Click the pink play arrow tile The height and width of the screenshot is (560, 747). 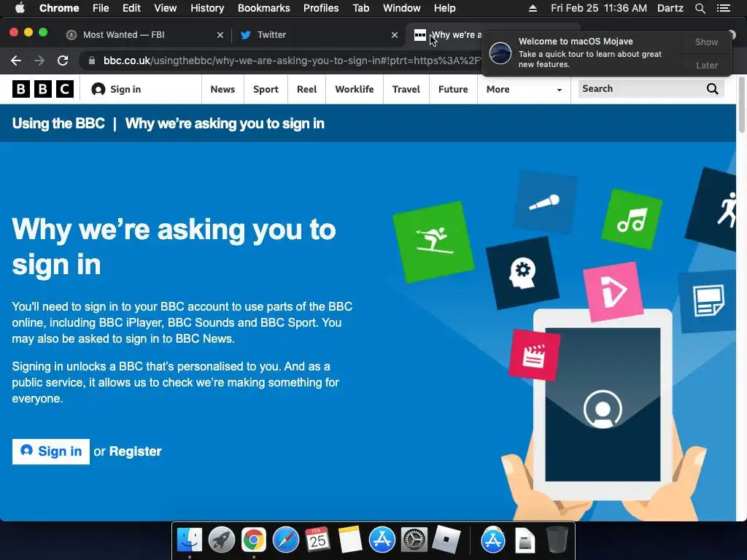click(614, 291)
